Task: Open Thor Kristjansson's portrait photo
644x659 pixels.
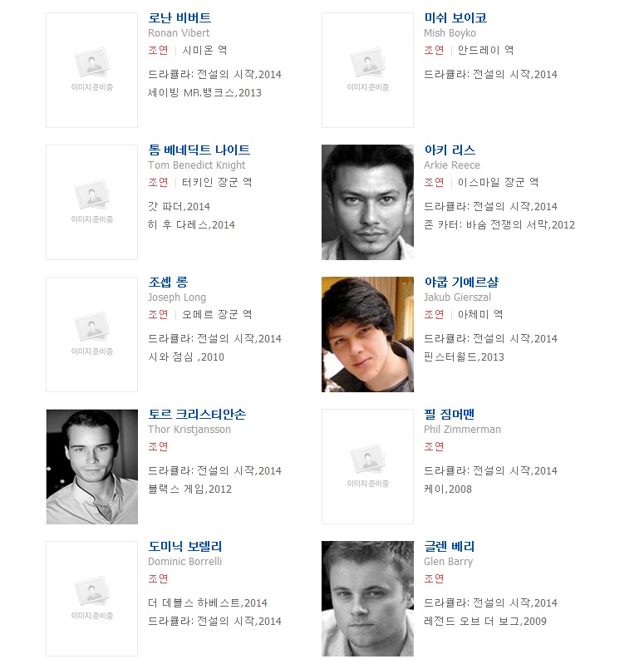Action: 91,466
